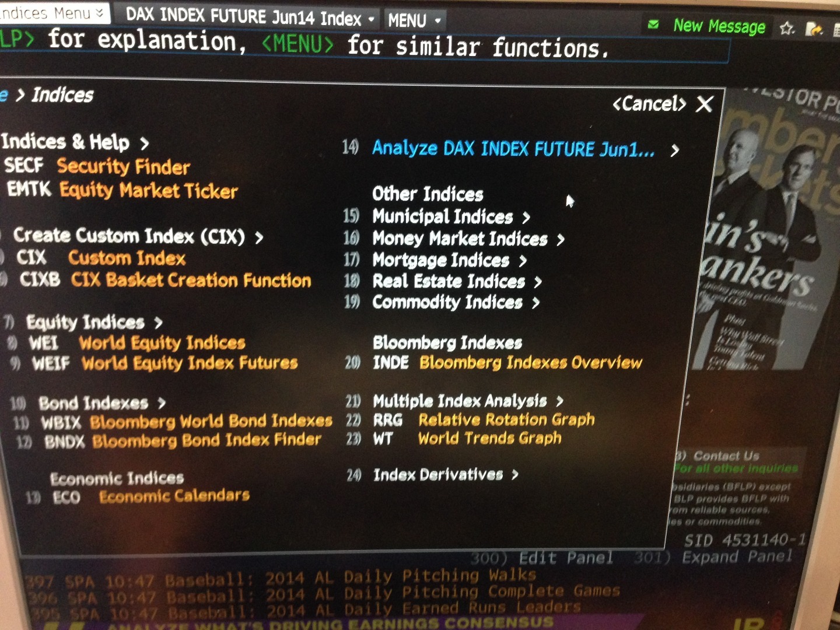
Task: Click the <Cancel> button
Action: pos(649,104)
